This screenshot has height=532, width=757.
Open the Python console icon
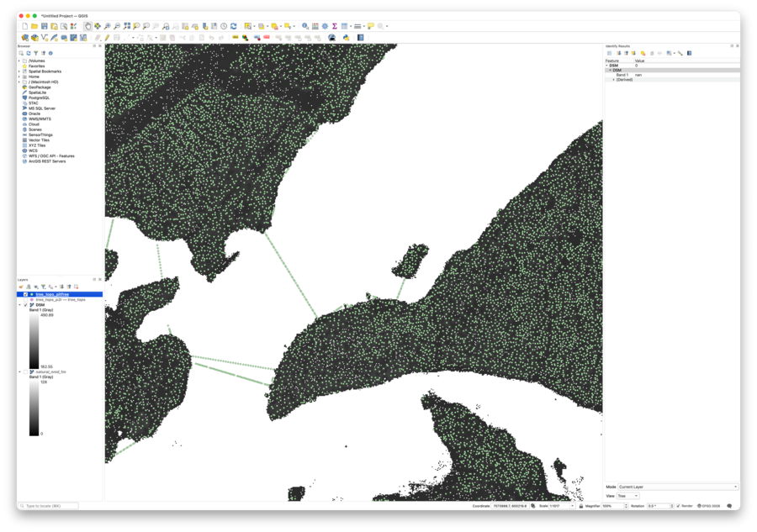346,38
